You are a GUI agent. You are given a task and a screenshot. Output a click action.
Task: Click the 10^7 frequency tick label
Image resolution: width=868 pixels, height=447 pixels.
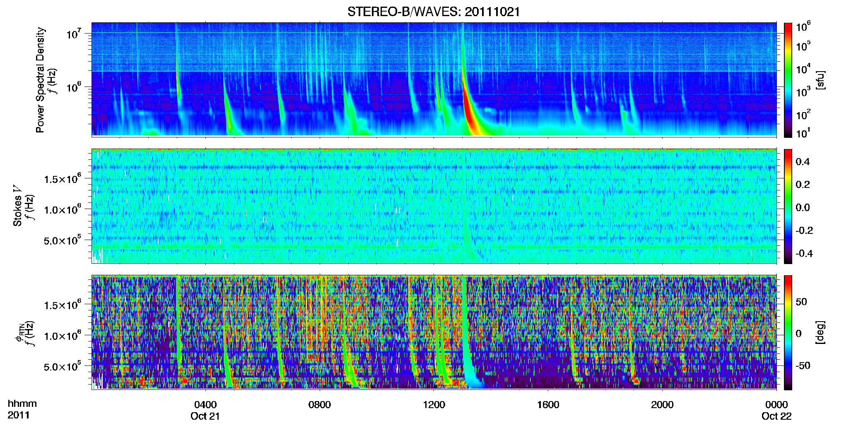[75, 34]
